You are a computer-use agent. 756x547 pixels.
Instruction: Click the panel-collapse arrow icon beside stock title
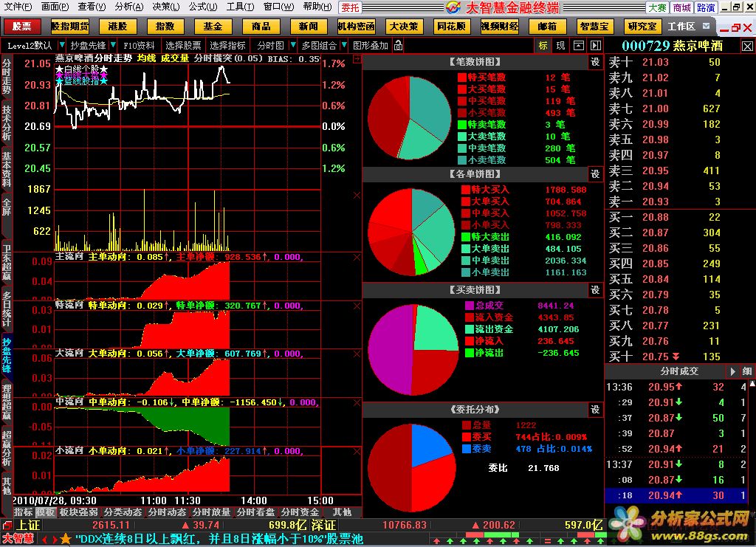coord(596,45)
